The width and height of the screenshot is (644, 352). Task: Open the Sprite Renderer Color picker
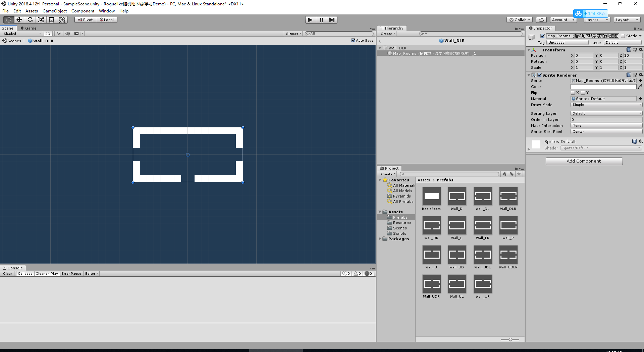(604, 87)
